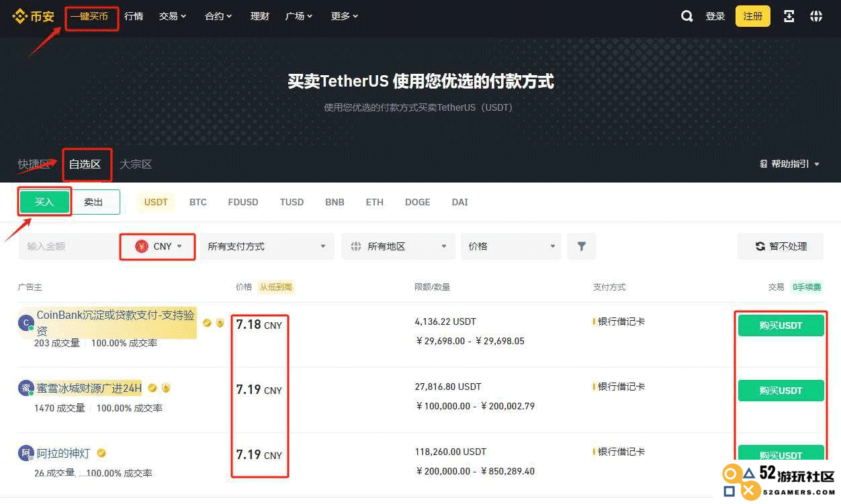Select the 卖出 sell toggle
The image size is (841, 504).
coord(94,202)
